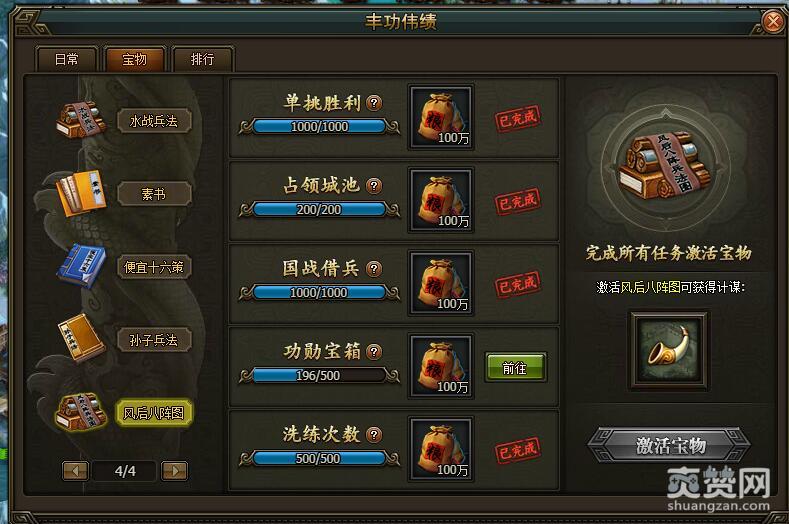Screen dimensions: 789x524
Task: Select the 风后八阵图 label button
Action: (x=153, y=413)
